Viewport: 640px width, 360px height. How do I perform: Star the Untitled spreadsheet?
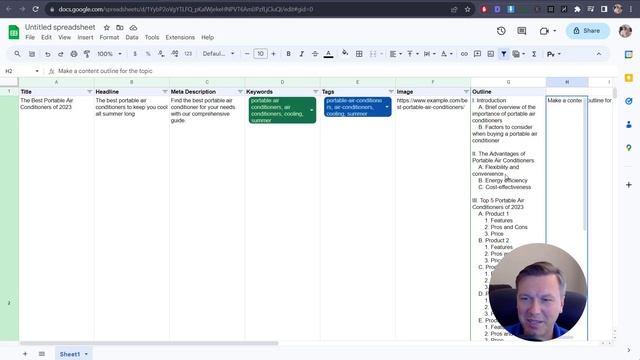pos(107,28)
